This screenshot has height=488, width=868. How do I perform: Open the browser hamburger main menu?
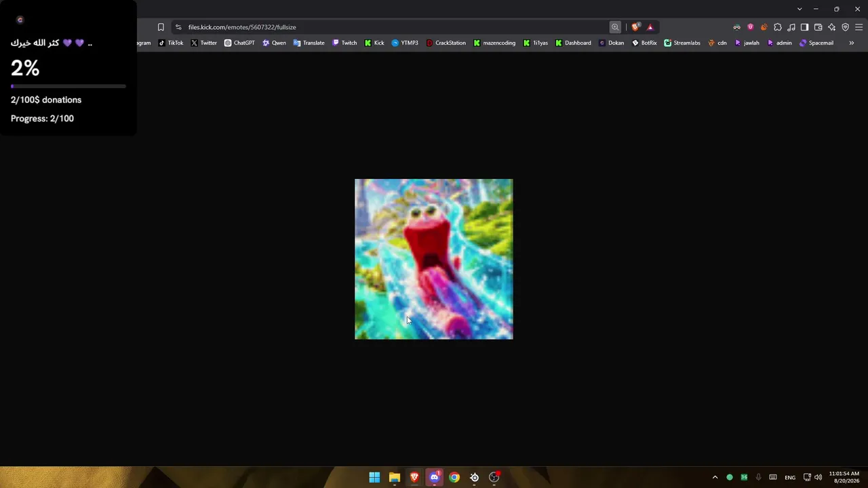pos(859,27)
